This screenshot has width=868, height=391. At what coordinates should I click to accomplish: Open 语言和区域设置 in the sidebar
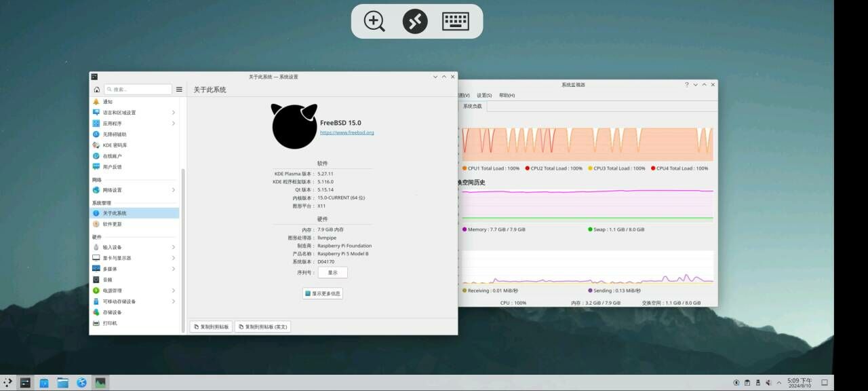pyautogui.click(x=136, y=113)
